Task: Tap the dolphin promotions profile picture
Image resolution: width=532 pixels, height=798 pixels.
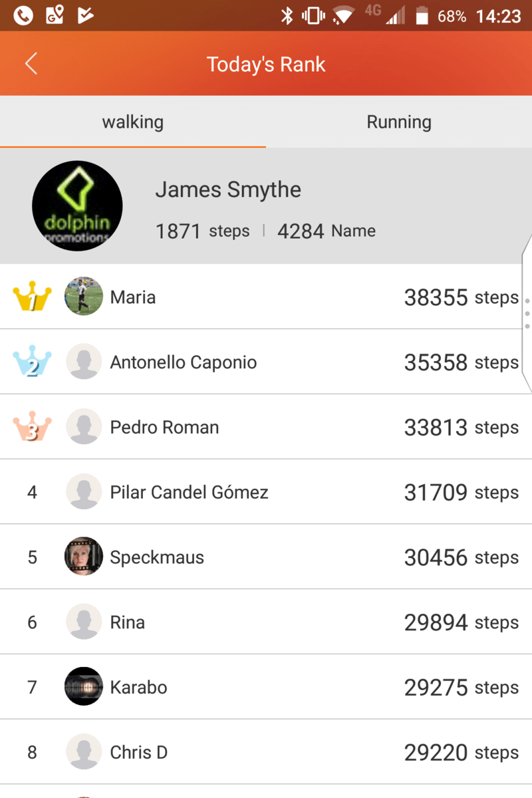Action: (77, 205)
